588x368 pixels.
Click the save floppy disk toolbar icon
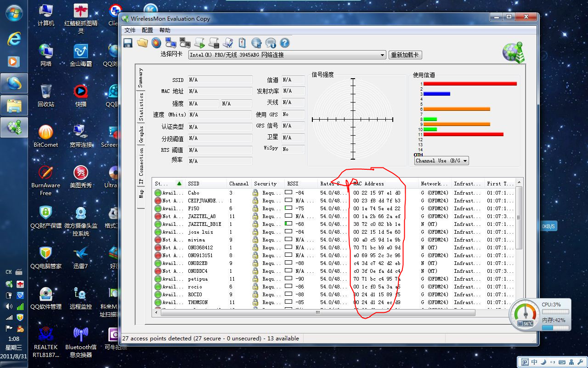(128, 43)
